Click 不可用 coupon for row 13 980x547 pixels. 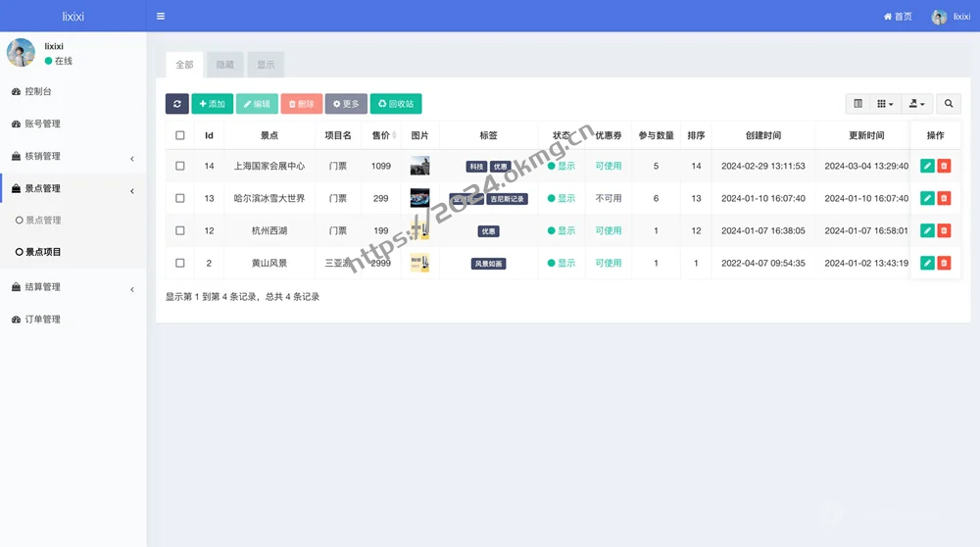click(x=609, y=198)
